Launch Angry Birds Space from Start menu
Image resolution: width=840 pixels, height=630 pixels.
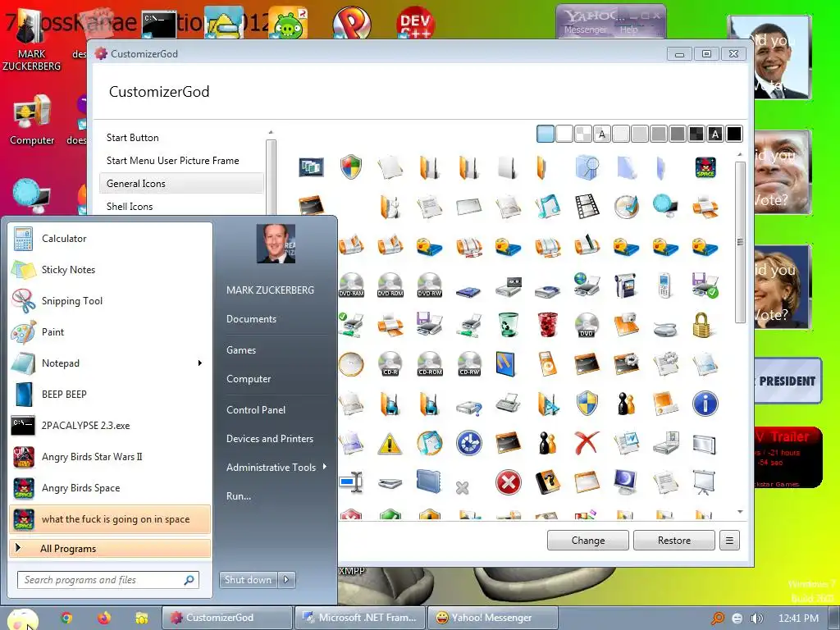[x=110, y=487]
